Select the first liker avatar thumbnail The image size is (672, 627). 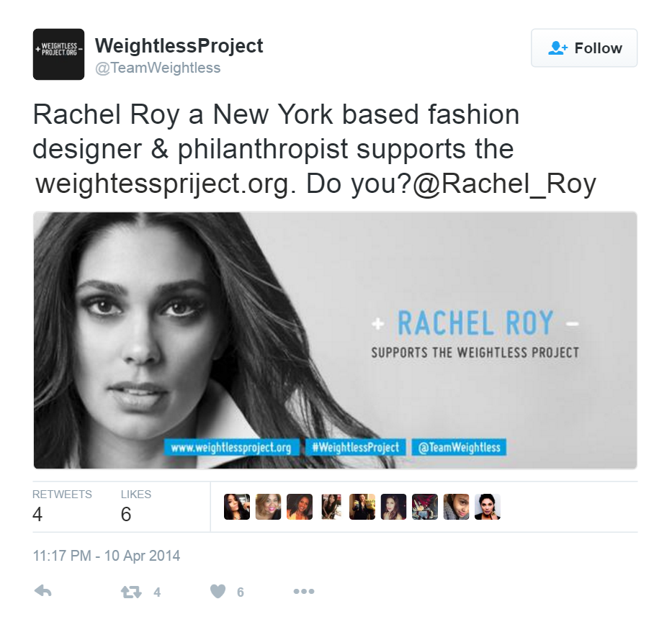(237, 507)
